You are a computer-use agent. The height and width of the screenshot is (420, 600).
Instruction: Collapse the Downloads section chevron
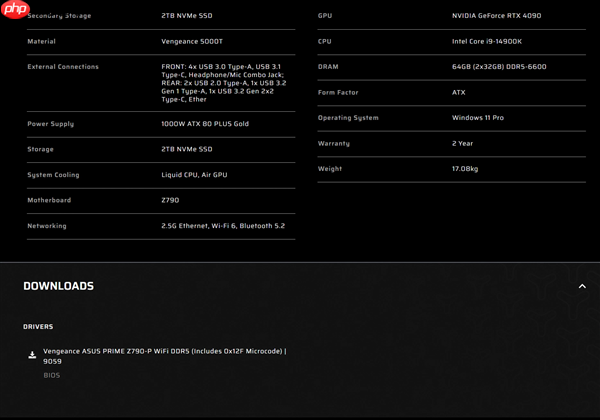(582, 286)
